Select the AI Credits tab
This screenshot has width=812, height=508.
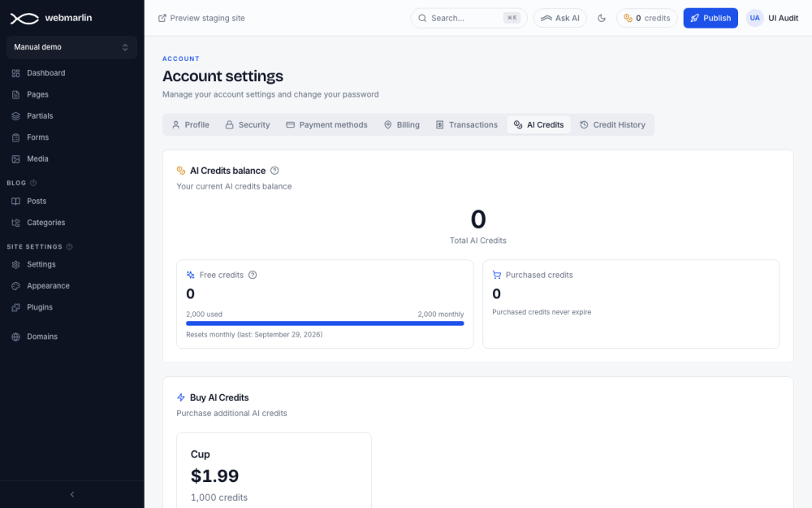(538, 125)
